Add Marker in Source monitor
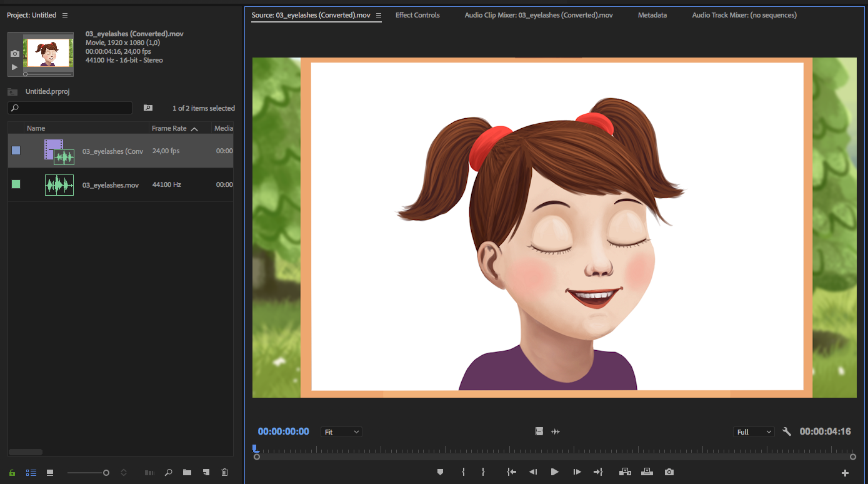Viewport: 868px width, 484px height. (x=440, y=472)
